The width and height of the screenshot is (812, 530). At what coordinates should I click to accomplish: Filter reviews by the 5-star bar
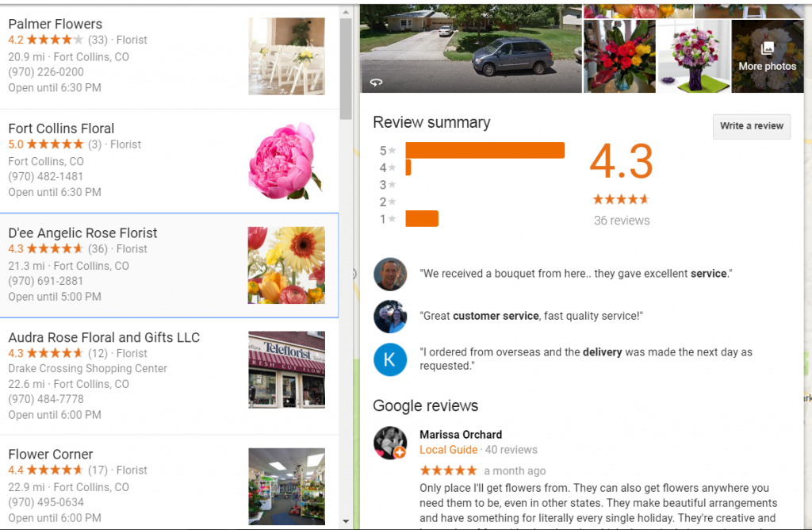[485, 150]
